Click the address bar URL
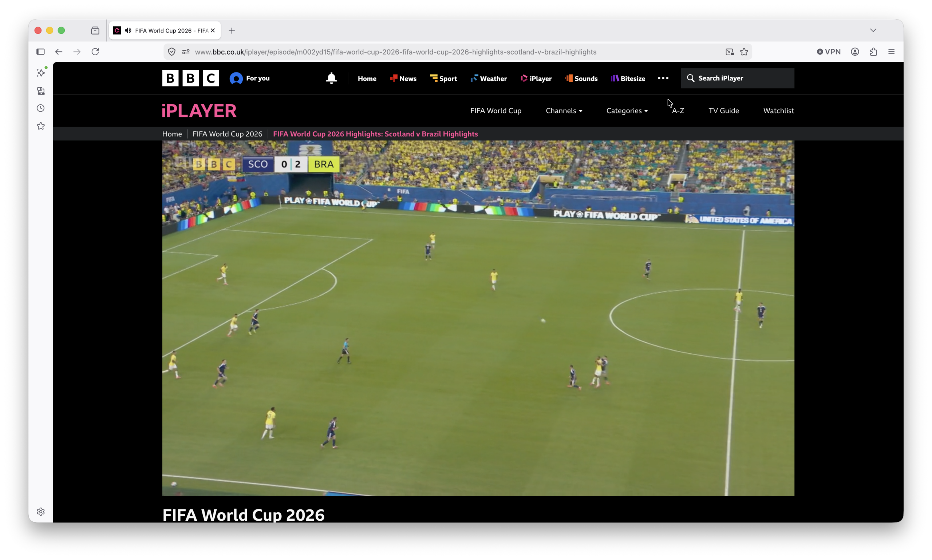The width and height of the screenshot is (932, 560). 395,52
